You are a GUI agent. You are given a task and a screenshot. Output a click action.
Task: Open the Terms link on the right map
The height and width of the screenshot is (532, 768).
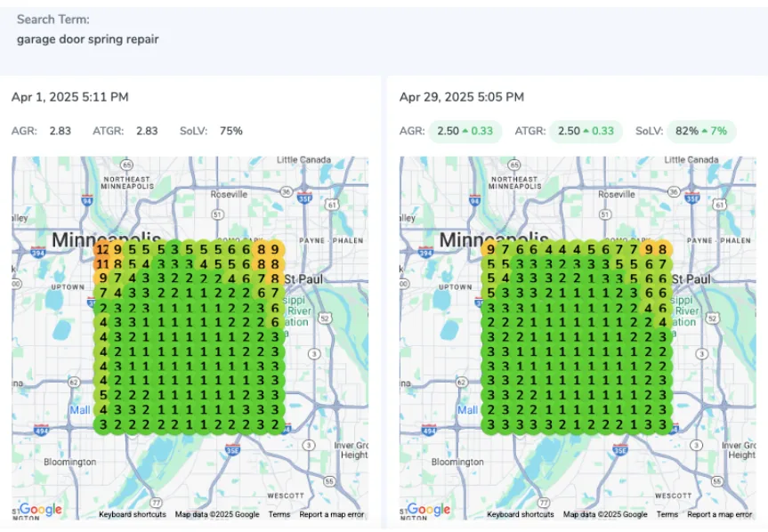667,514
